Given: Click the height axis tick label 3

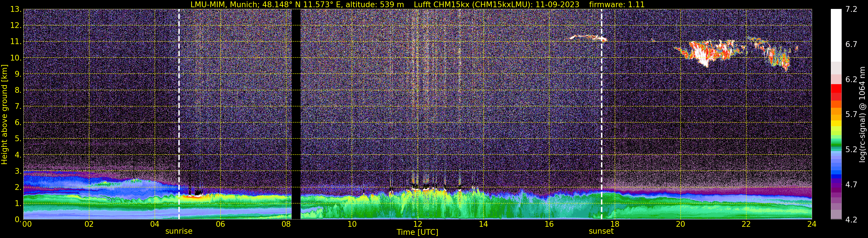Looking at the screenshot, I should [18, 171].
